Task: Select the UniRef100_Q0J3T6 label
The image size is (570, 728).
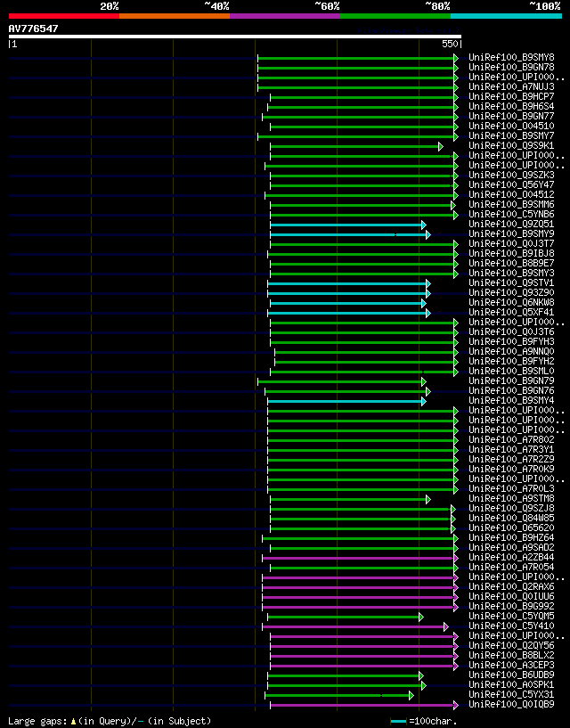Action: (511, 332)
